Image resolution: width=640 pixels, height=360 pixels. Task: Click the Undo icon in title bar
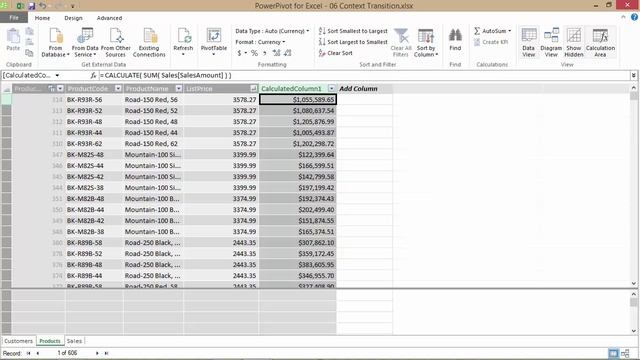click(x=42, y=6)
